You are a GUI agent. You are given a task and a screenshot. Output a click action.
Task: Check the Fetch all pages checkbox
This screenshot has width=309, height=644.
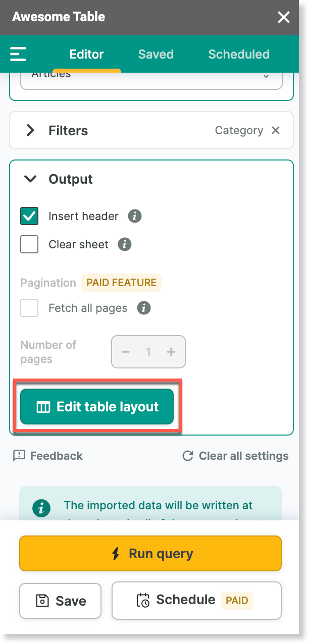tap(29, 308)
